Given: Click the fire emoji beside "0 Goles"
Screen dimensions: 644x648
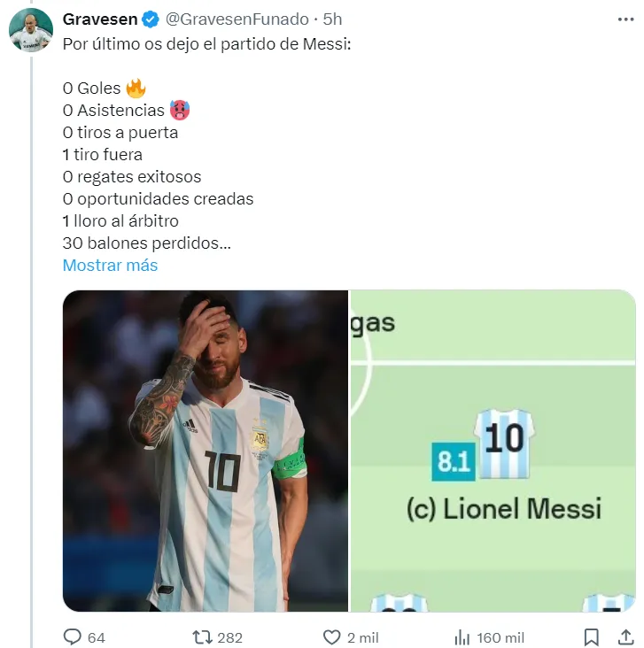Looking at the screenshot, I should (x=136, y=88).
